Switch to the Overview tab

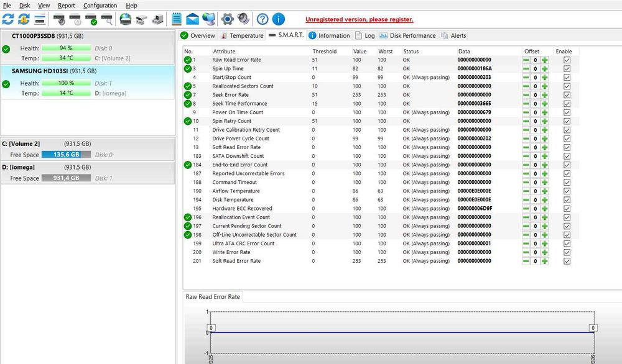pyautogui.click(x=198, y=35)
